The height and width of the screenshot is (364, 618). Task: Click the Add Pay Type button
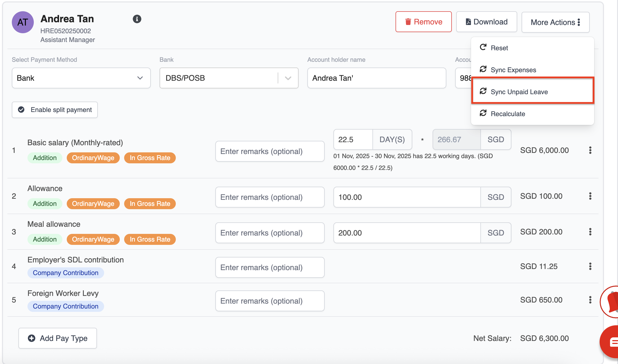click(58, 338)
